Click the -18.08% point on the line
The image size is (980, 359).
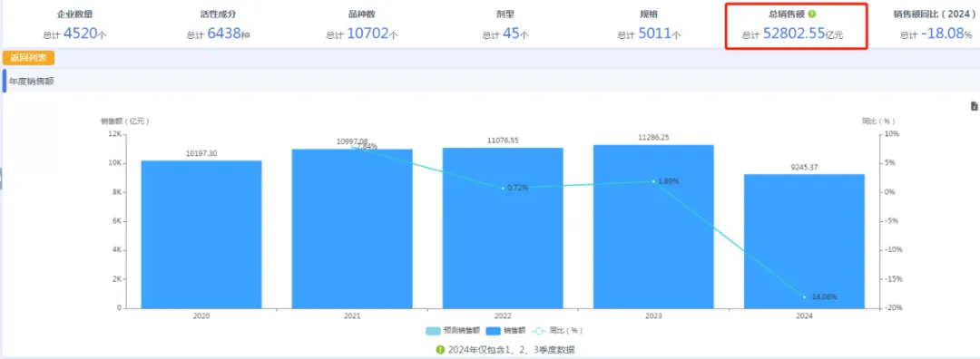coord(804,297)
